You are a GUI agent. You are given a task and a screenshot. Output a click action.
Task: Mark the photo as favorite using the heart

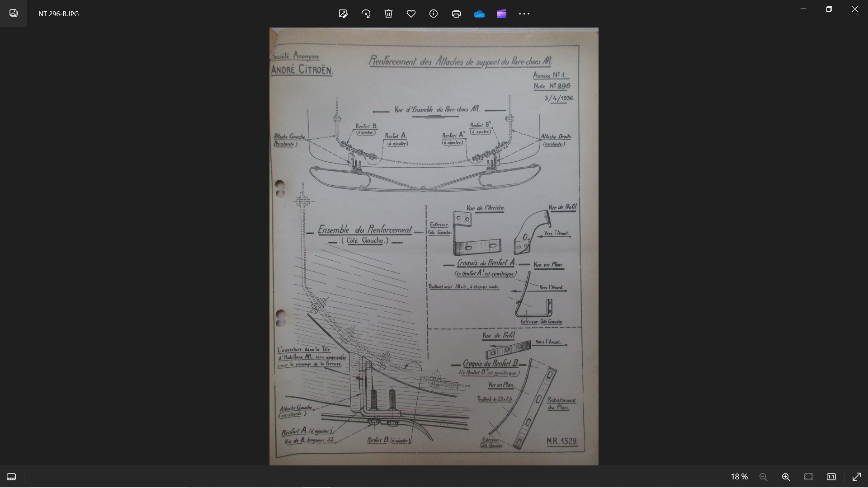click(411, 14)
